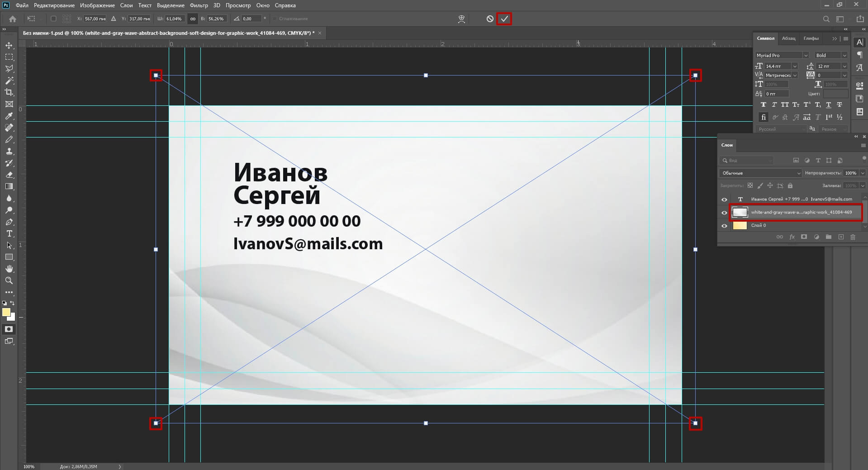This screenshot has height=470, width=868.
Task: Select the white-and-gray-wave layer
Action: pos(801,212)
